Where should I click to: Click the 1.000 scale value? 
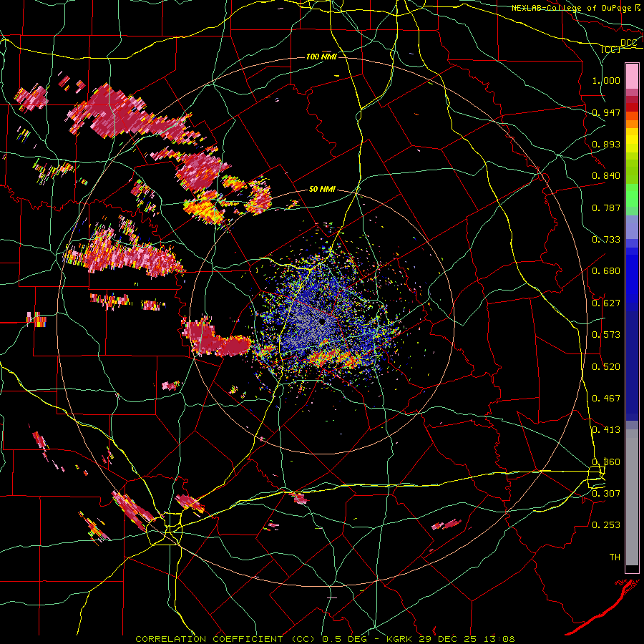tap(606, 80)
